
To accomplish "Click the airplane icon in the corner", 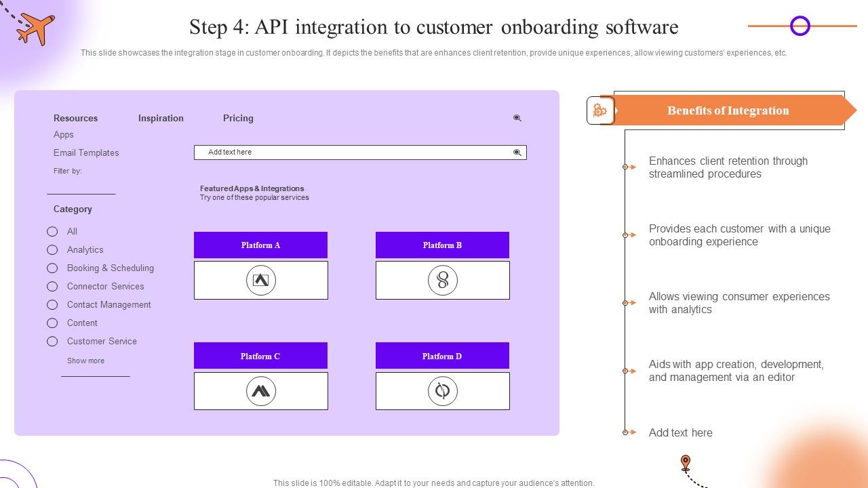I will point(35,28).
